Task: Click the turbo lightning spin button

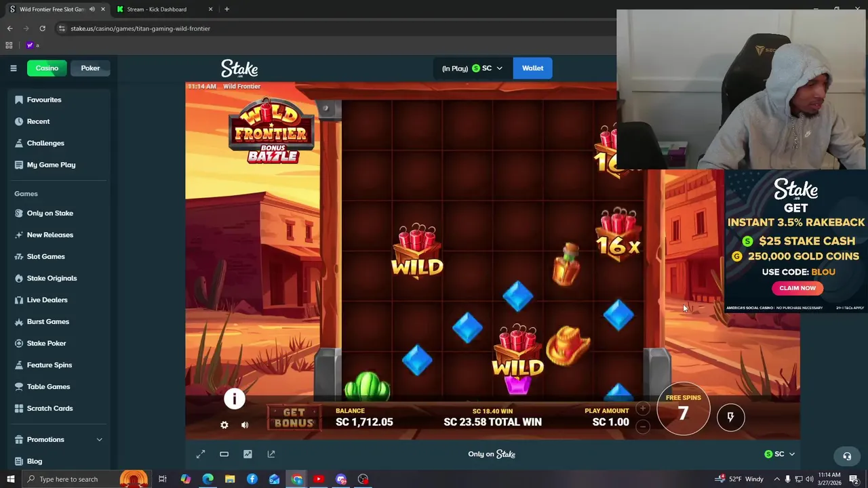Action: (730, 417)
